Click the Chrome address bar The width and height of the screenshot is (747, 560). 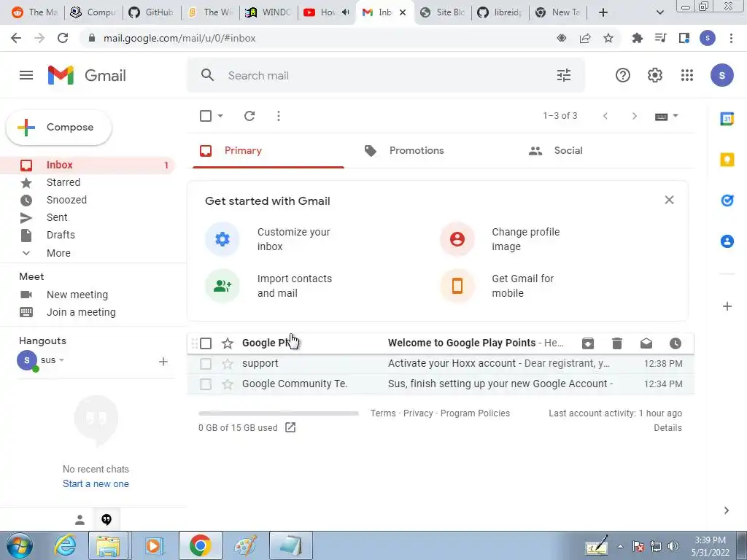324,38
